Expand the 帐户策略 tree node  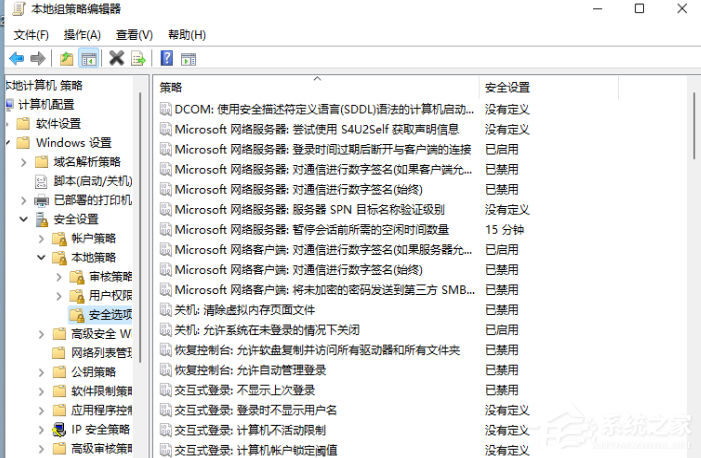39,238
